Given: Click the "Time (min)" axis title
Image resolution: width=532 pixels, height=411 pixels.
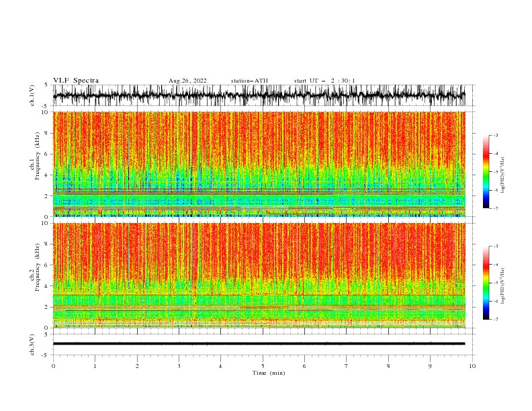Looking at the screenshot, I should 269,373.
